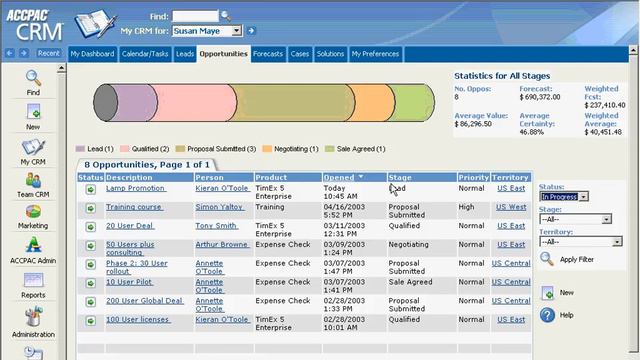Open the US West territory link
Viewport: 640px width, 360px height.
(x=511, y=207)
